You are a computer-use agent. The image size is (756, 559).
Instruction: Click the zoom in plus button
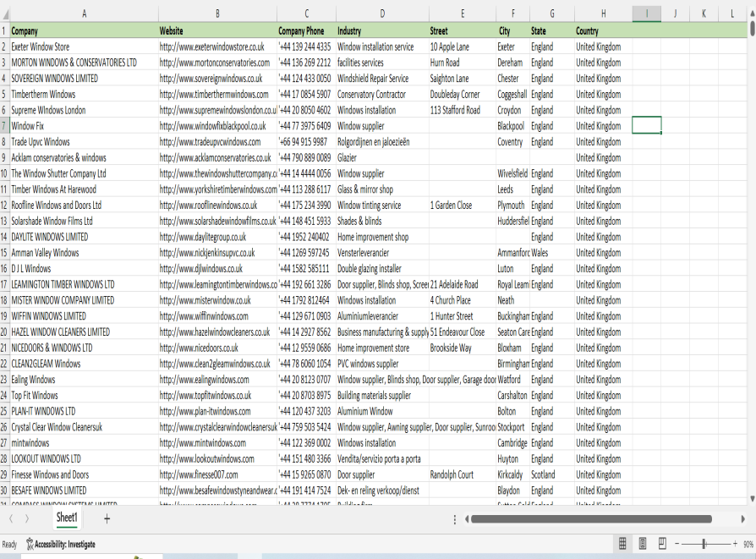pos(735,544)
